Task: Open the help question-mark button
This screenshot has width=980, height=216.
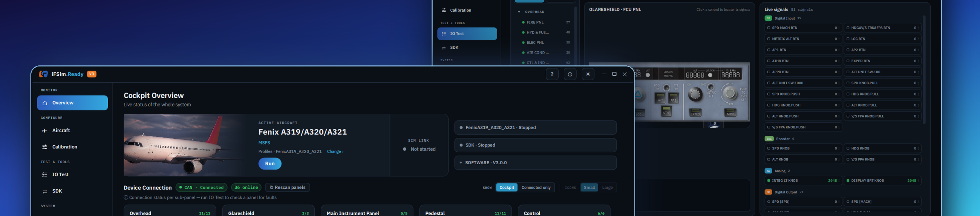Action: click(552, 74)
